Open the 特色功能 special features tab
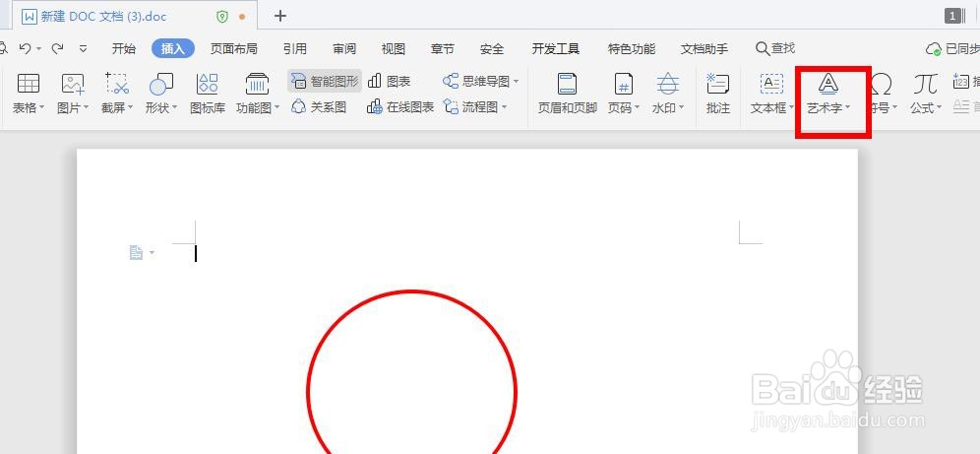The width and height of the screenshot is (980, 454). click(632, 49)
